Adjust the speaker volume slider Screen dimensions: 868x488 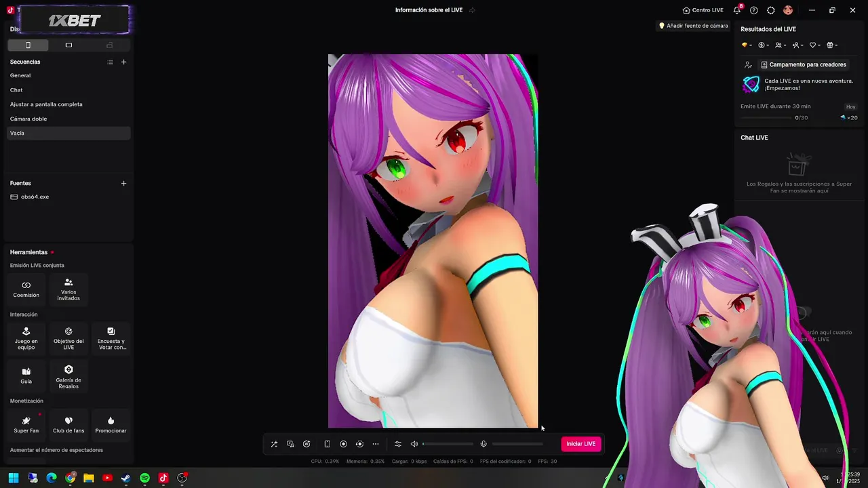[448, 444]
